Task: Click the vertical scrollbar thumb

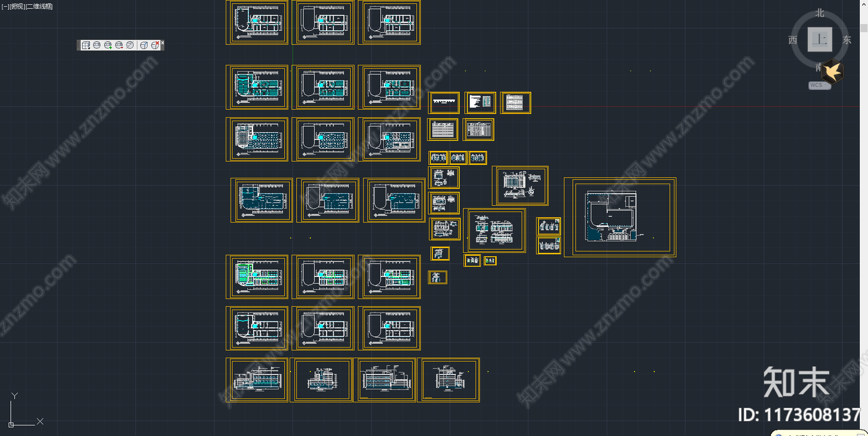Action: point(864,28)
